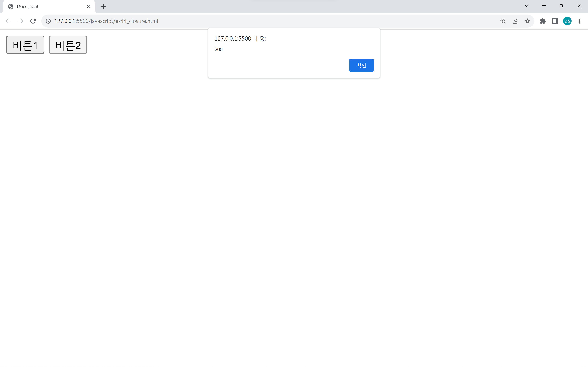Toggle the browser side panel icon

click(555, 21)
